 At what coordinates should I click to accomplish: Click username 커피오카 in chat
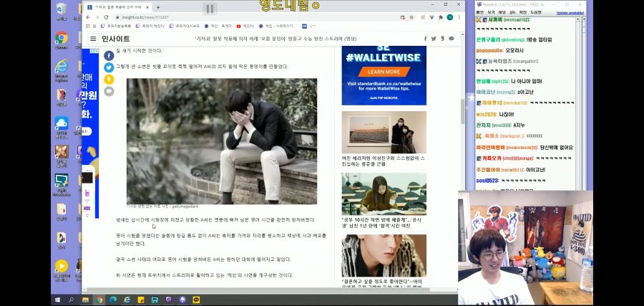coord(491,158)
